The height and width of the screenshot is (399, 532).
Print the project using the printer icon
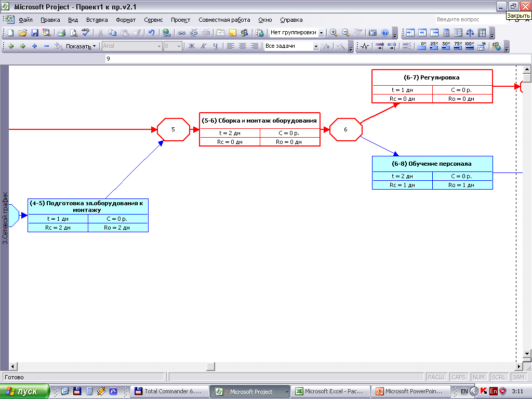[x=61, y=33]
